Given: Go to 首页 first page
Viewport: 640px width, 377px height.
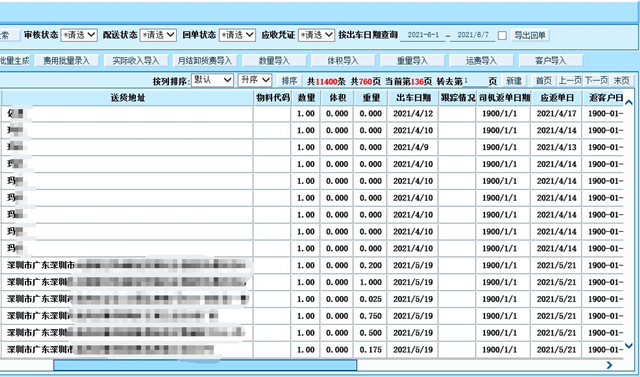Looking at the screenshot, I should point(543,81).
